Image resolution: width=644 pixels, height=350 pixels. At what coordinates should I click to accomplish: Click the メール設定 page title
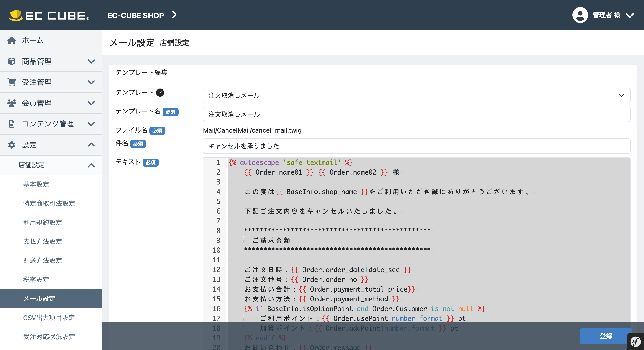132,43
